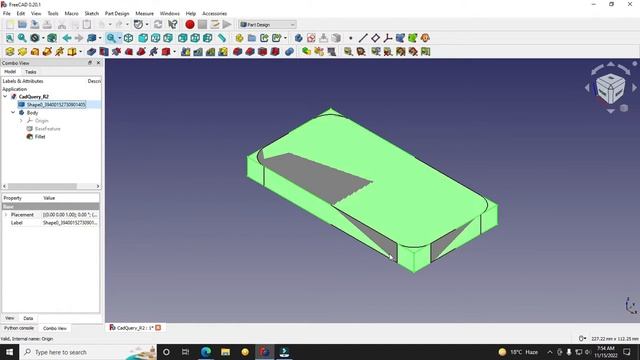Open the zoom box icon dropdown arrow
Screen dimensions: 640x360
click(x=119, y=38)
